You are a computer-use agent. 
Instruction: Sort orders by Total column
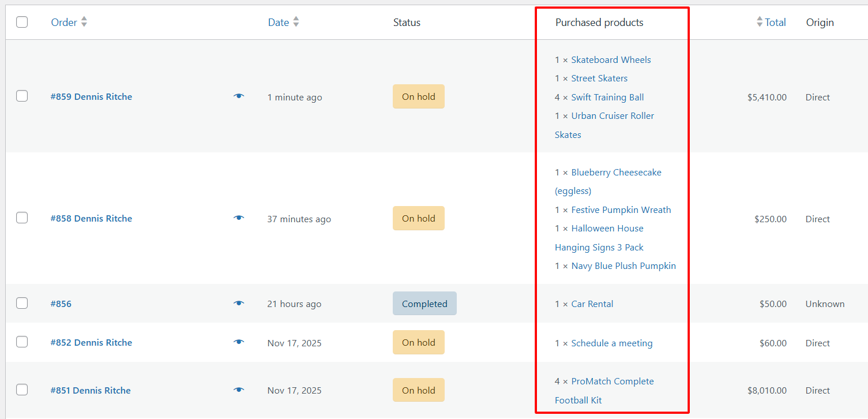pyautogui.click(x=775, y=23)
